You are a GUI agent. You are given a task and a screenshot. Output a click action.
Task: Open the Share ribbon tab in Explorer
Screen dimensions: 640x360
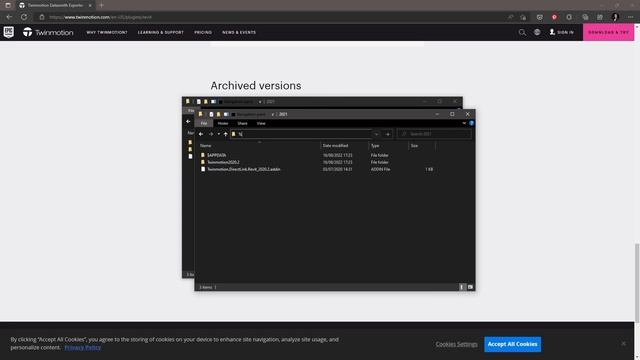tap(242, 123)
